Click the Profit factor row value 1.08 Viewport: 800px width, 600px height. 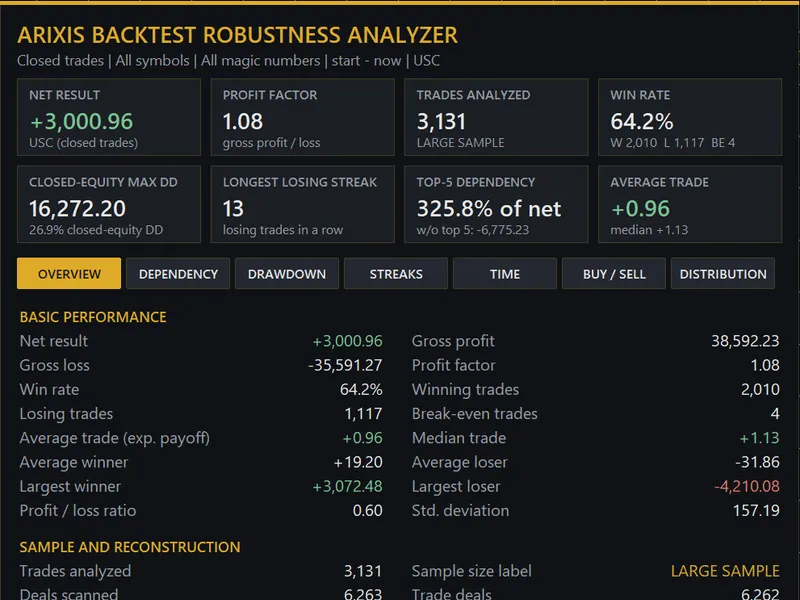tap(765, 365)
